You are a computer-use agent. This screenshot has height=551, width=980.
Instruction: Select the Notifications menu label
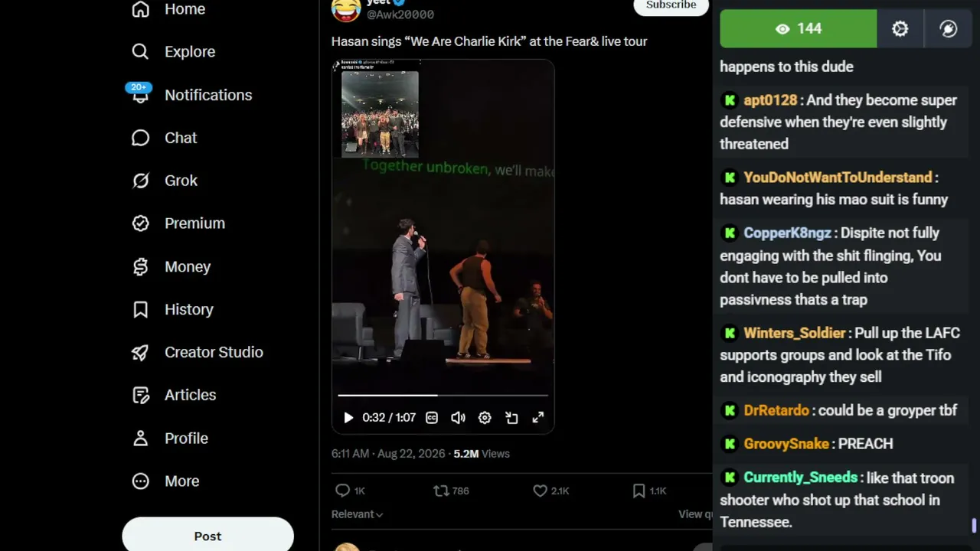tap(208, 95)
